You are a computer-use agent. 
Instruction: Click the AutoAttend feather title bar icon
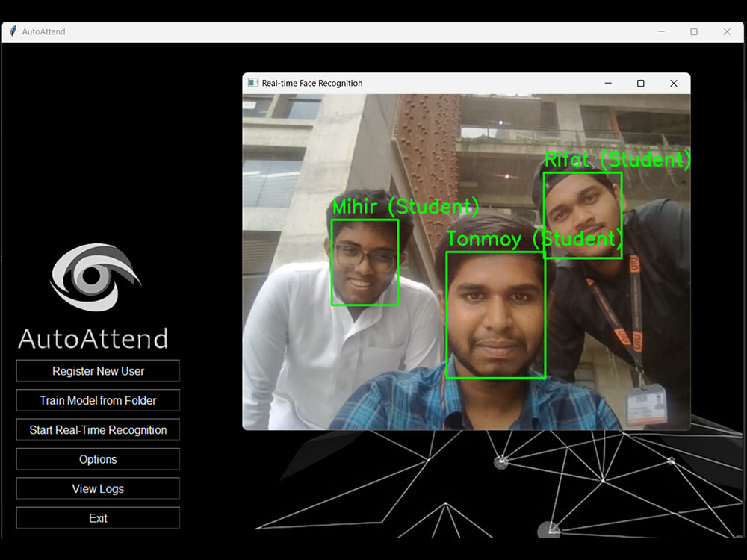(x=13, y=31)
